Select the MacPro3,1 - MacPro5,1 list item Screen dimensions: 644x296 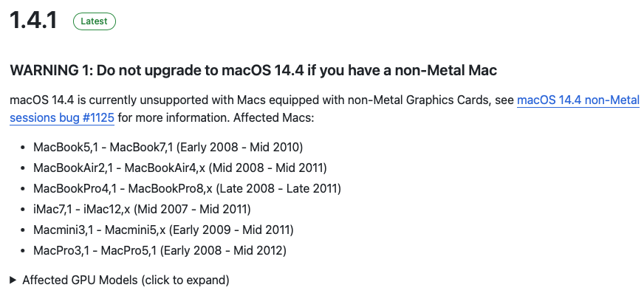pos(160,250)
